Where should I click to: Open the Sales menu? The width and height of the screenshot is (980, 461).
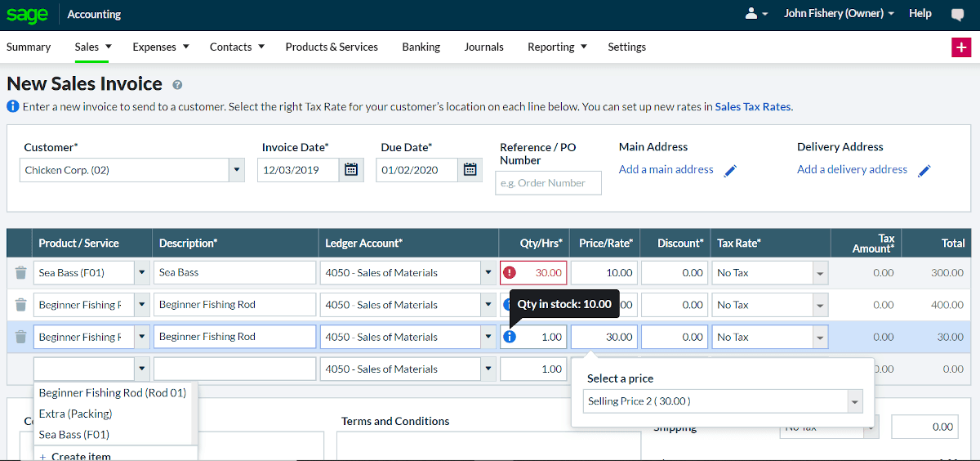[93, 47]
